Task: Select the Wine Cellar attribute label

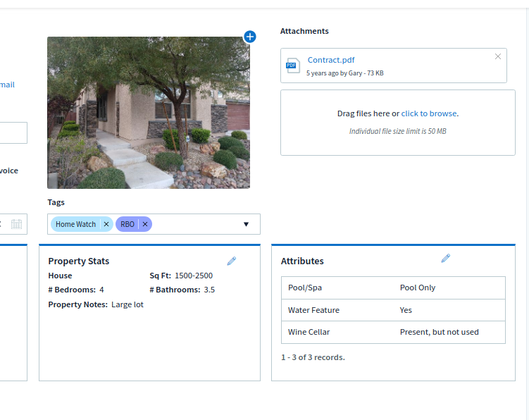Action: (309, 332)
